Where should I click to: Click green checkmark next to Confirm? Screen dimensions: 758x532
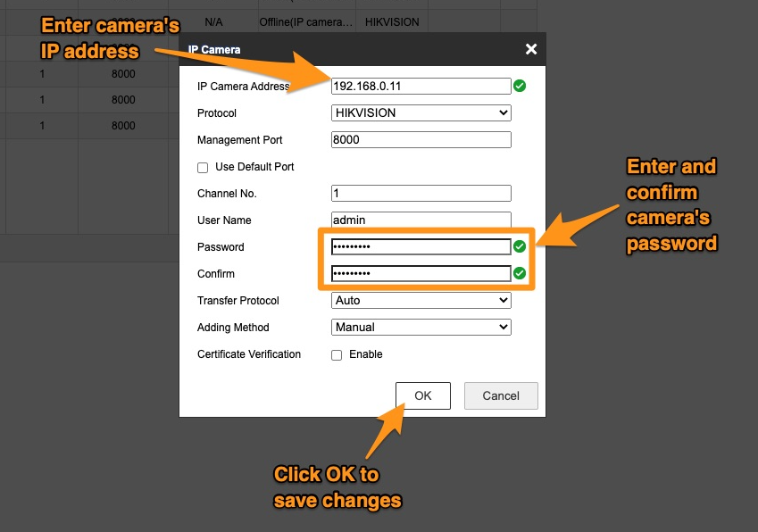pyautogui.click(x=520, y=274)
